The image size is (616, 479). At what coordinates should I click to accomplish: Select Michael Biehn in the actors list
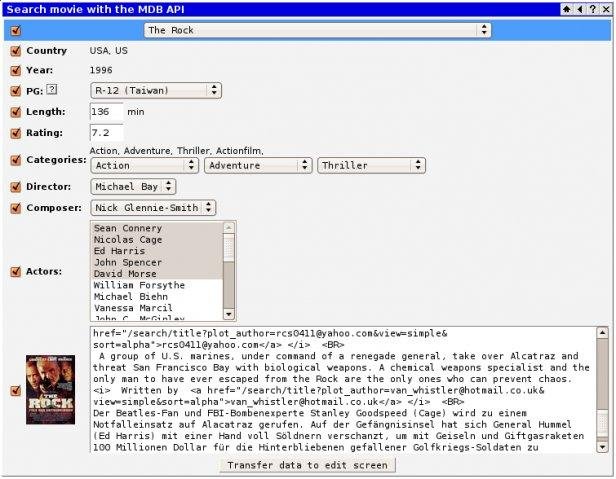(157, 297)
